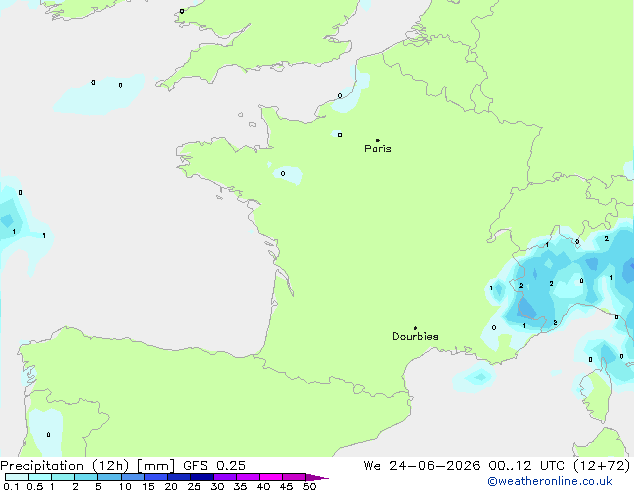Image resolution: width=634 pixels, height=490 pixels.
Task: Select the 30–35 mm purple legend swatch
Action: [225, 477]
